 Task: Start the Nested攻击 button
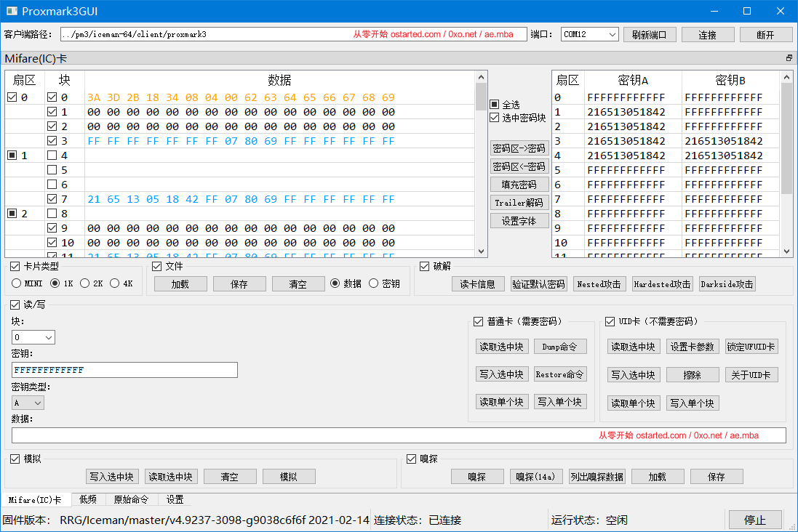[599, 283]
